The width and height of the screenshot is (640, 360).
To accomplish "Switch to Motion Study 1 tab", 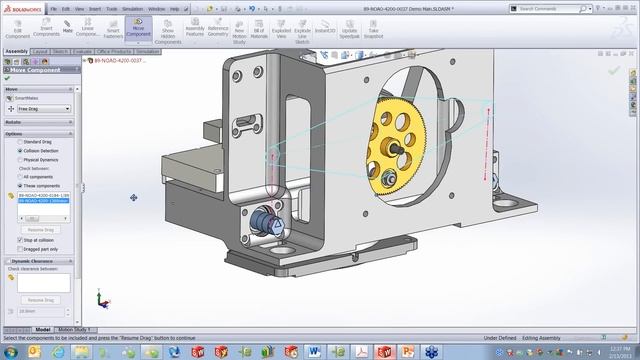I will tap(74, 329).
